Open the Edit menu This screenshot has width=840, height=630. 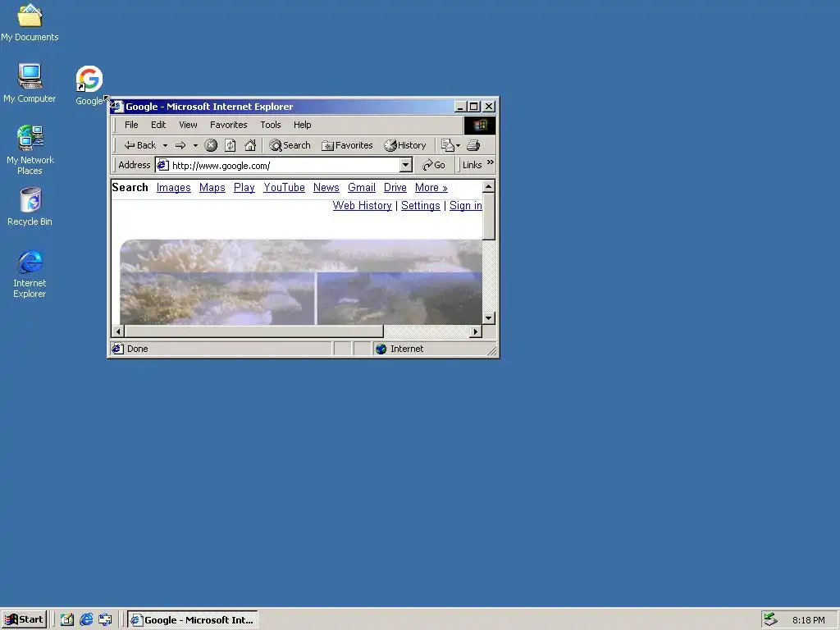tap(158, 125)
